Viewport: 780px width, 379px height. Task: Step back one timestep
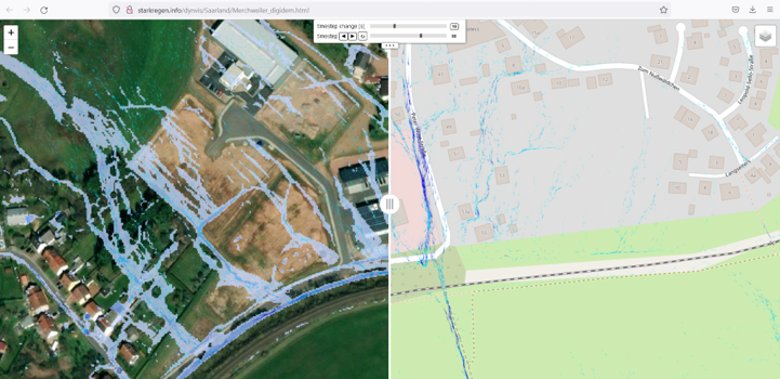coord(343,36)
